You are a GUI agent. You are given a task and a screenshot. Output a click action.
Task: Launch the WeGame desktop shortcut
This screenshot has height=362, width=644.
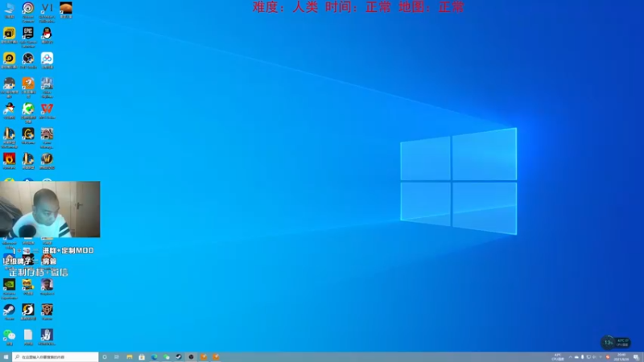(28, 136)
